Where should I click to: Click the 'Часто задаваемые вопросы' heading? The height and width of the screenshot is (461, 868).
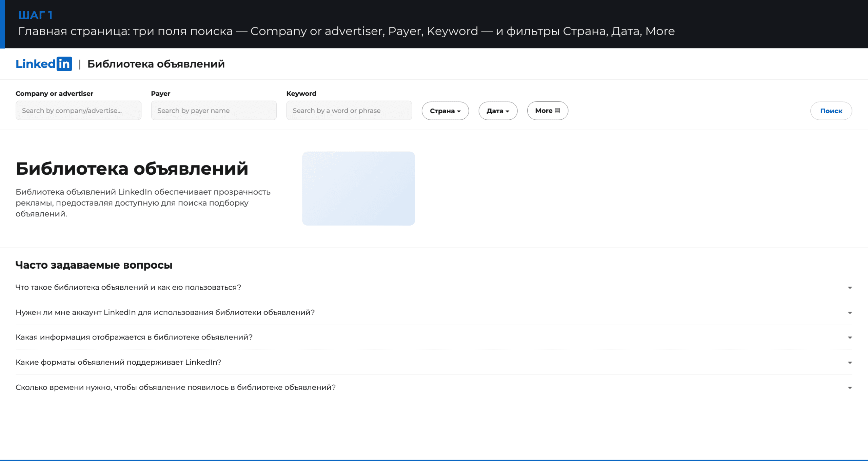(94, 265)
